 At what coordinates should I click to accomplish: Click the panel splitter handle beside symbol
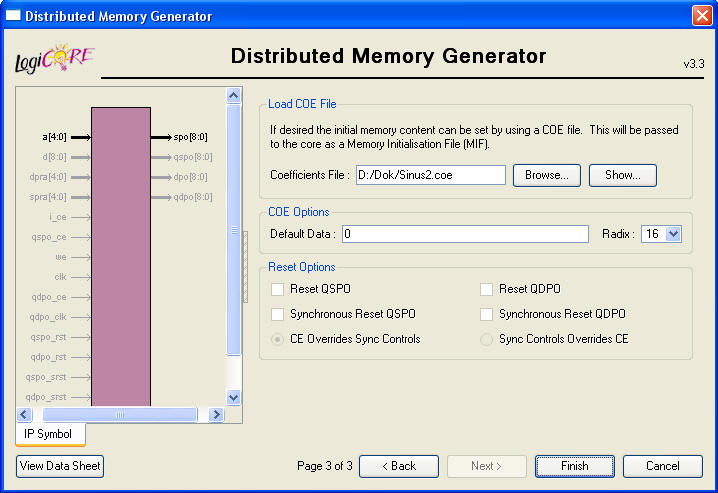245,267
